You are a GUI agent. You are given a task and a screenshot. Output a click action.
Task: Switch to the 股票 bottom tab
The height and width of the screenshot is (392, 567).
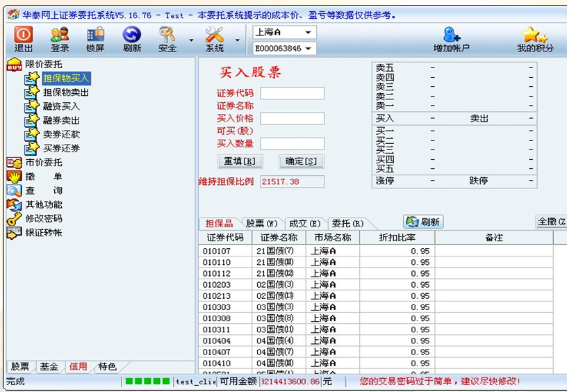point(20,367)
